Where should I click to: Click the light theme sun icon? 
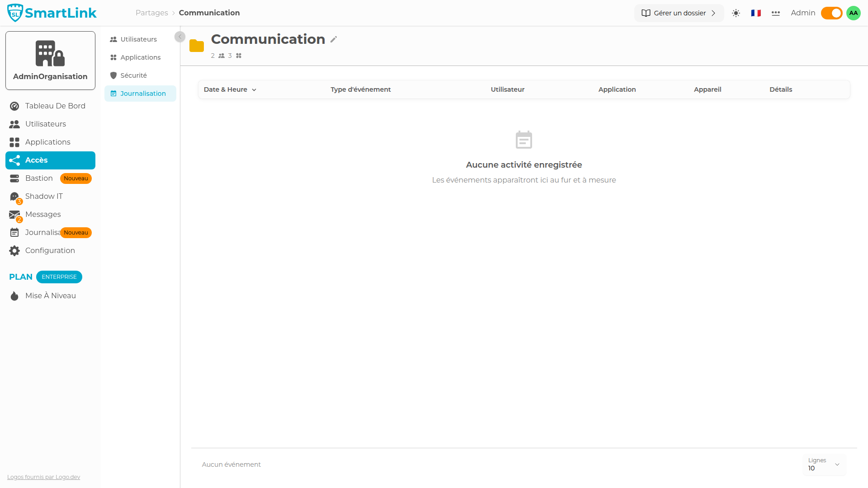point(736,13)
